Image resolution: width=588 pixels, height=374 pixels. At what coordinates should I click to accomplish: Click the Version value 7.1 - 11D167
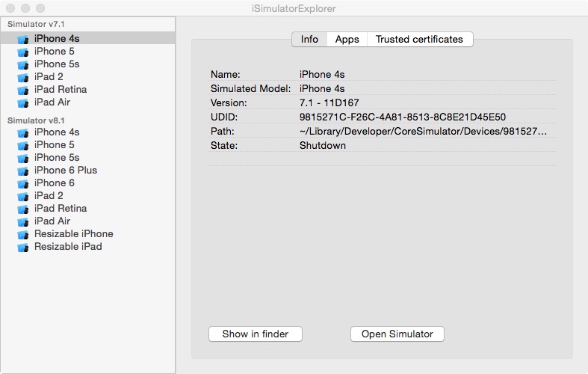329,103
